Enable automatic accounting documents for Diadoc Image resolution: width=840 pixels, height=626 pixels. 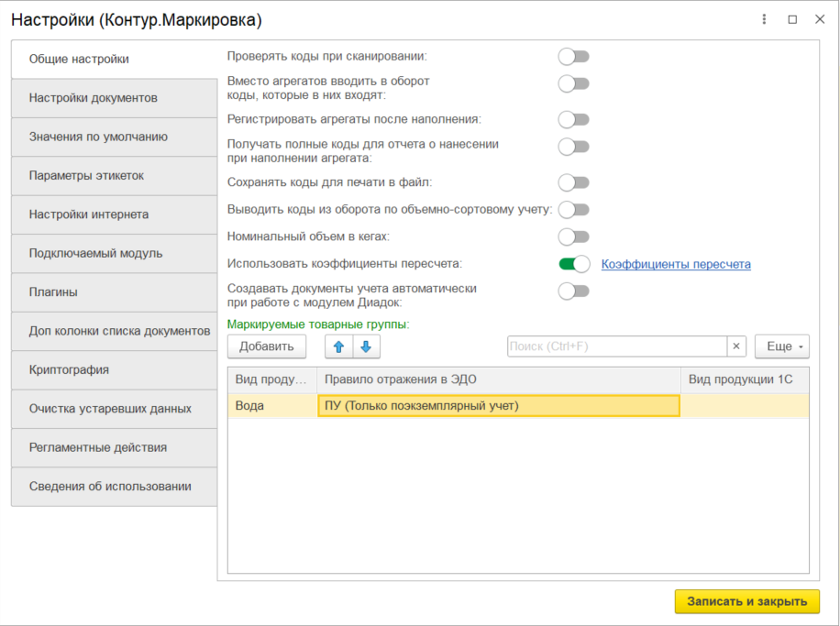coord(574,291)
